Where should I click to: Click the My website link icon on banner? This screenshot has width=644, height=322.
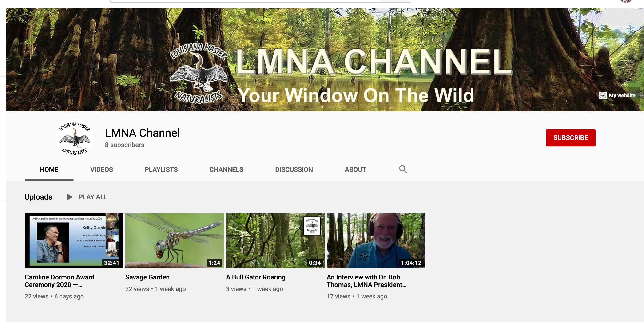tap(603, 95)
